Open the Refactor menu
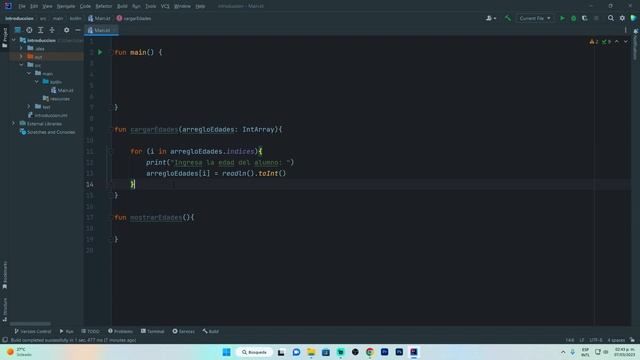The height and width of the screenshot is (360, 640). (104, 7)
